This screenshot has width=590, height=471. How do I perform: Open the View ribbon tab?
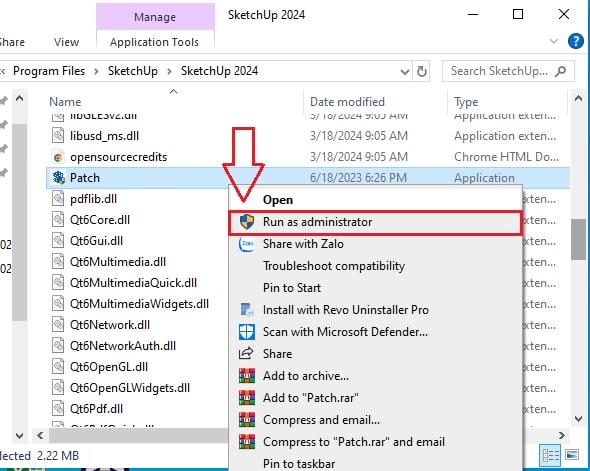(66, 42)
